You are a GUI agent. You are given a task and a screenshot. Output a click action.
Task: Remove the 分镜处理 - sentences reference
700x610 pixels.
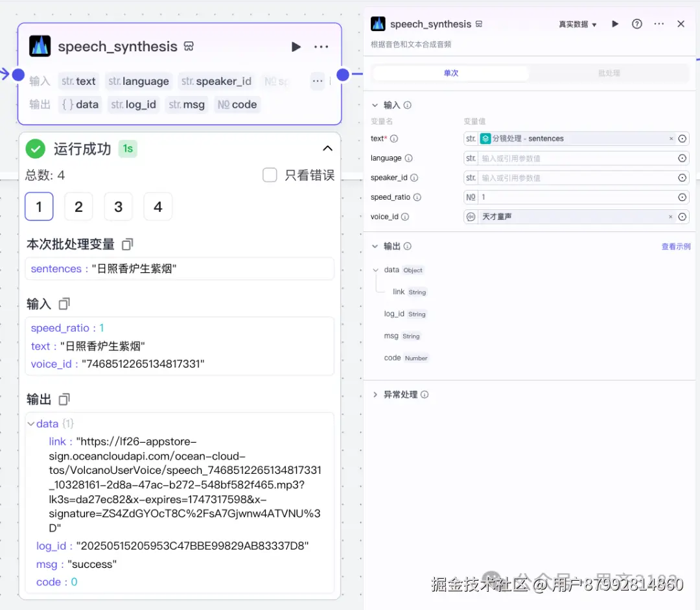point(671,139)
